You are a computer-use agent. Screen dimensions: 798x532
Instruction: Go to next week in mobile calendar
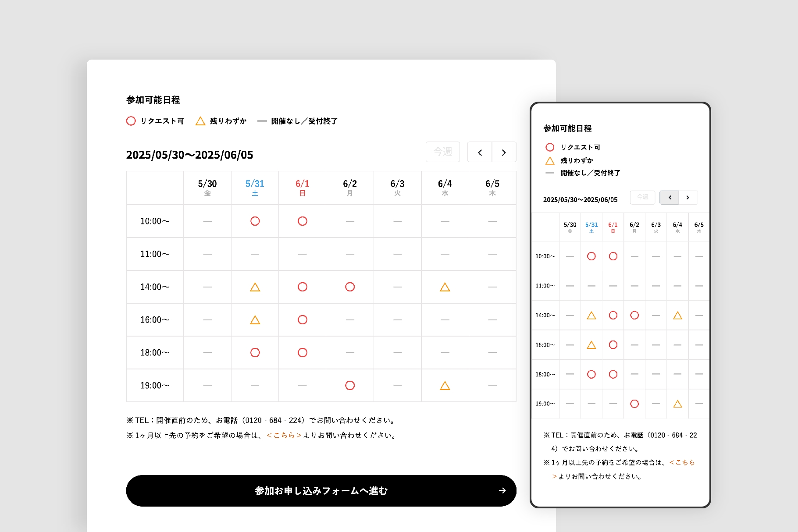[688, 198]
